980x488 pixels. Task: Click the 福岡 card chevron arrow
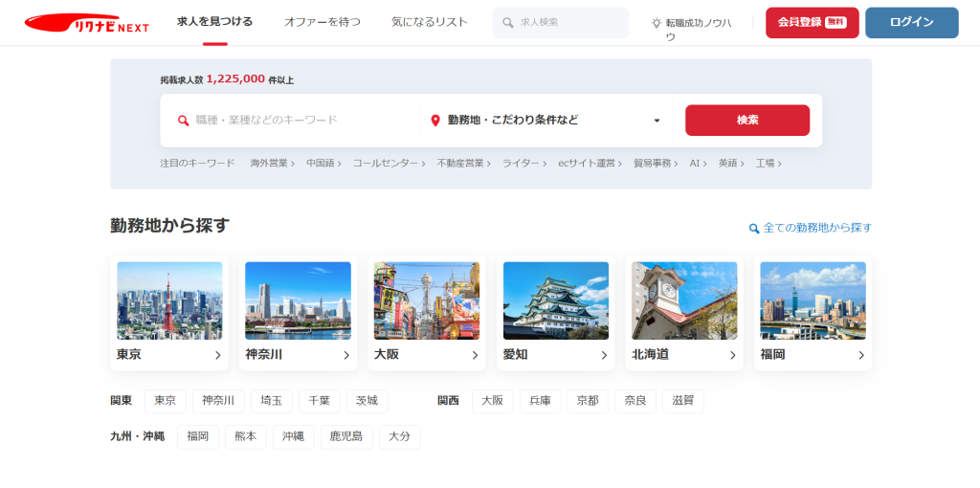[861, 355]
